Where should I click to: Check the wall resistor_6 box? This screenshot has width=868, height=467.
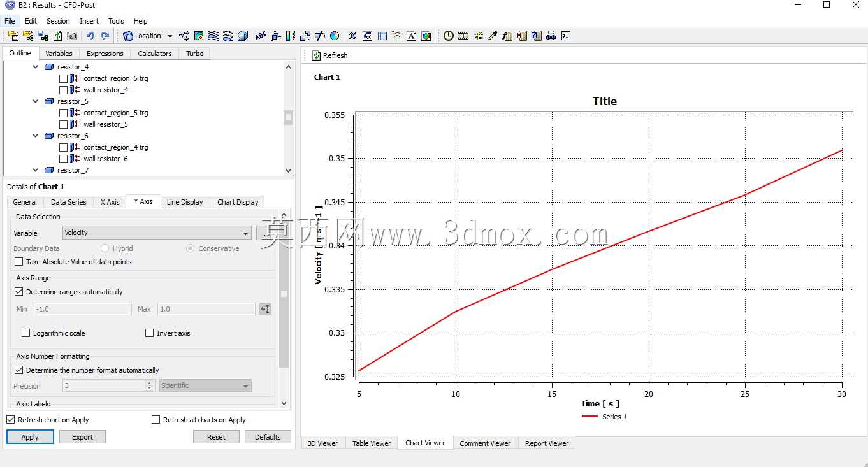coord(63,159)
